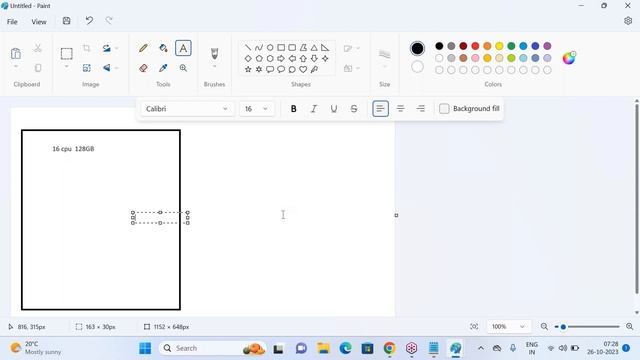Screen dimensions: 640x360
Task: Select the Color picker eyedropper tool
Action: pos(163,68)
